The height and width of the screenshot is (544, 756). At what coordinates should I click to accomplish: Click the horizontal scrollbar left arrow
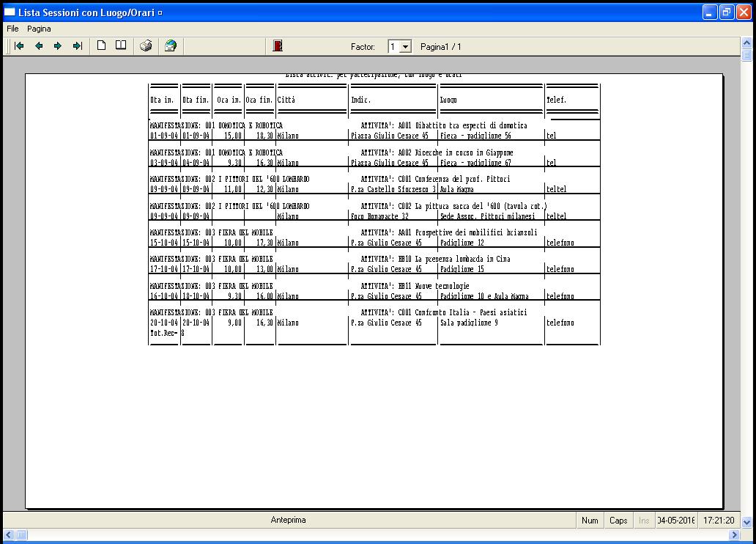[9, 534]
